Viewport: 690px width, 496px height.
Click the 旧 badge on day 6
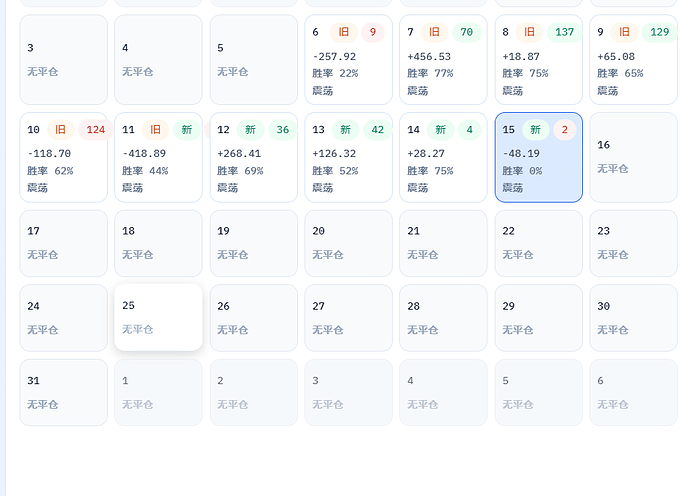pos(344,32)
